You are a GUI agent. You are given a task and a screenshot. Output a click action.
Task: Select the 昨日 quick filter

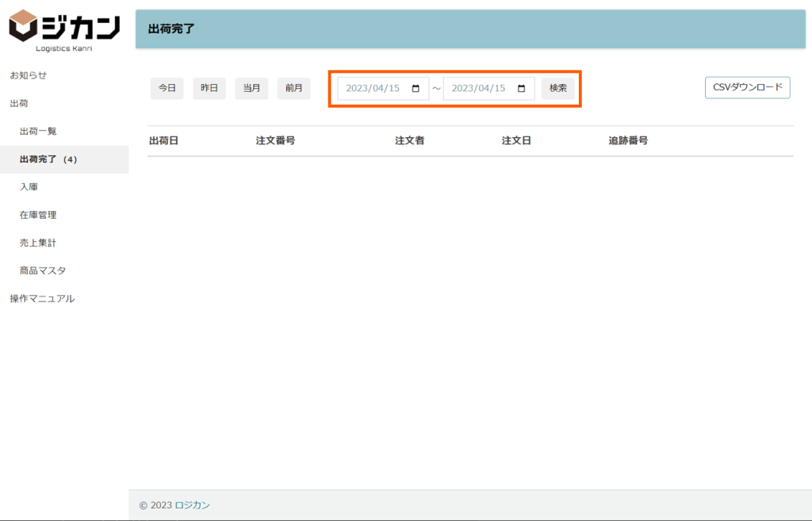209,89
